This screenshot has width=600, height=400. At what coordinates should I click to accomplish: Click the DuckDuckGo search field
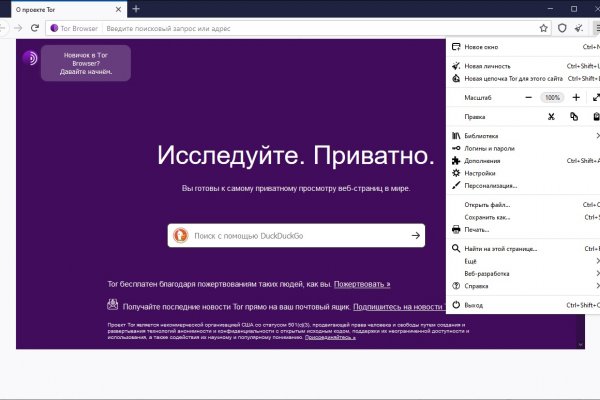click(298, 235)
